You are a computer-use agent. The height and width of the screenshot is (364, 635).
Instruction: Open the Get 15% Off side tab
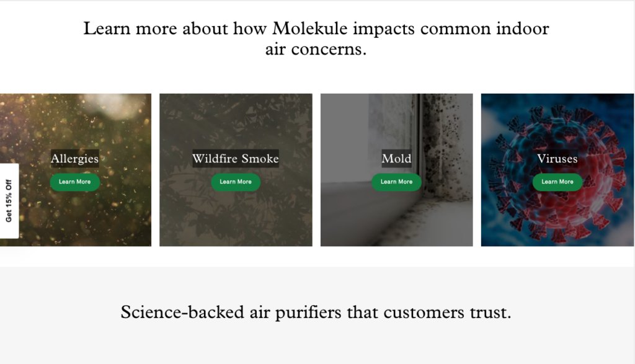(x=9, y=201)
